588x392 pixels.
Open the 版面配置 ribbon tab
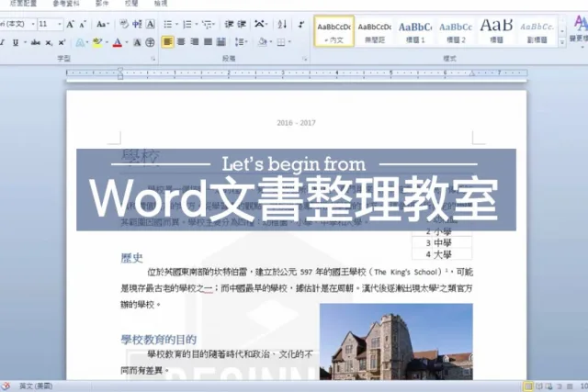[23, 4]
